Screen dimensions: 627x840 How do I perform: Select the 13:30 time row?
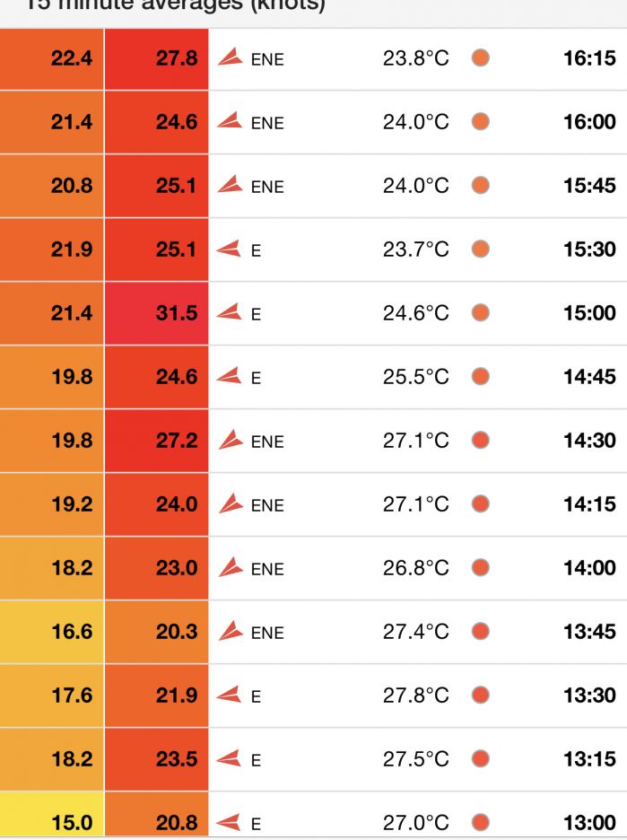(589, 696)
